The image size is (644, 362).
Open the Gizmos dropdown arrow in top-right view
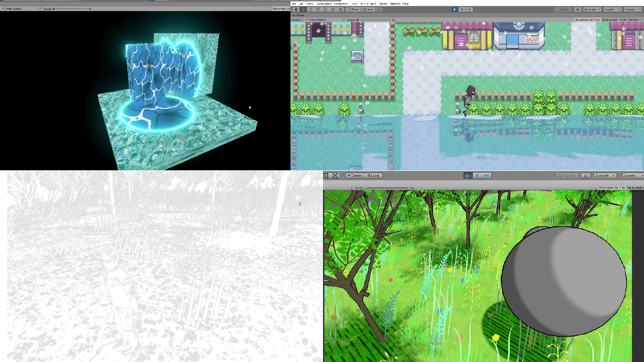(x=641, y=20)
